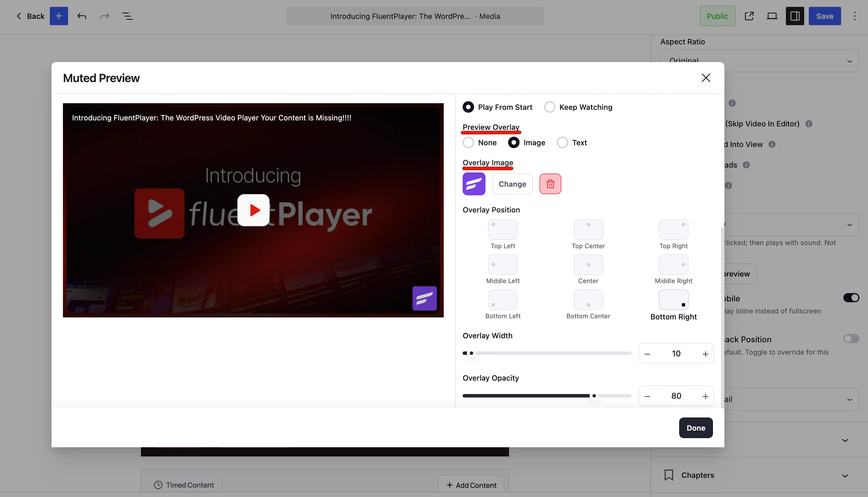
Task: Redo the change
Action: tap(104, 16)
